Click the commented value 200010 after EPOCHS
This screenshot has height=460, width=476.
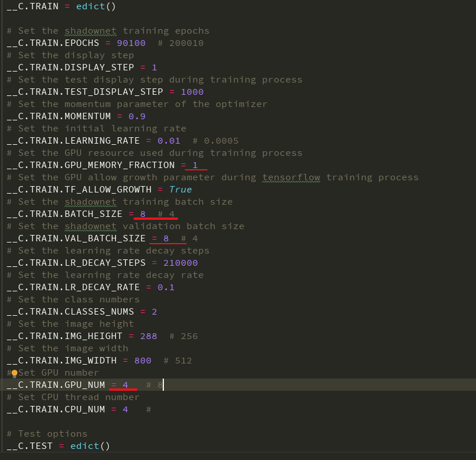click(x=187, y=42)
